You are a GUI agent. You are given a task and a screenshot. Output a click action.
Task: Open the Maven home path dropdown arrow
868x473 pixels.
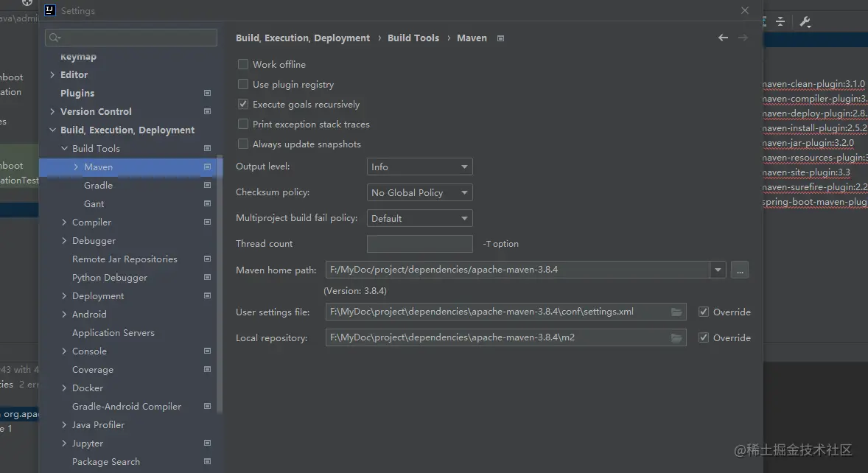[718, 270]
